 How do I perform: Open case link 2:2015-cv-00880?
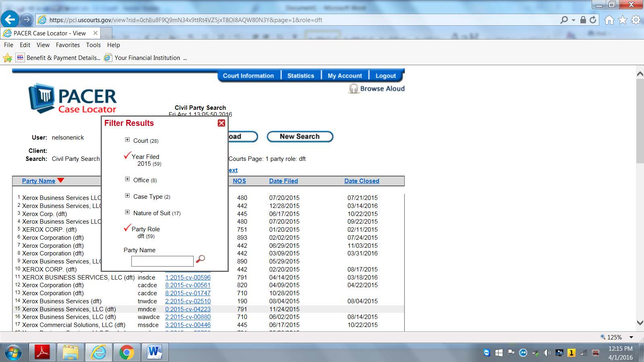coord(188,317)
